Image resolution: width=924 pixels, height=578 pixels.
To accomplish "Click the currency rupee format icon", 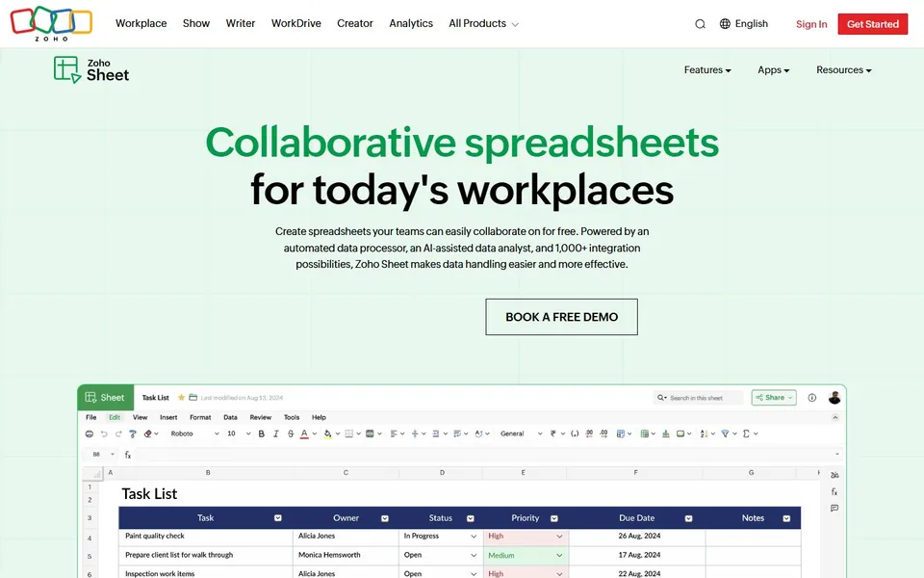I will point(552,433).
